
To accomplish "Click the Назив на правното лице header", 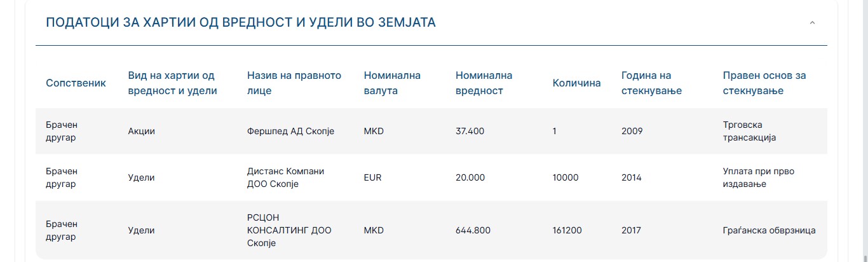I will (294, 83).
